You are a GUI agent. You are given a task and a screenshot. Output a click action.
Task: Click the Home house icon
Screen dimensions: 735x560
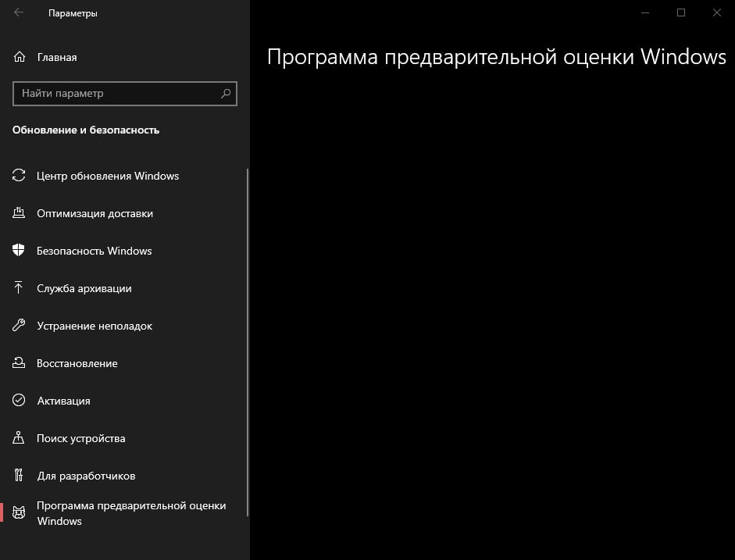tap(20, 57)
